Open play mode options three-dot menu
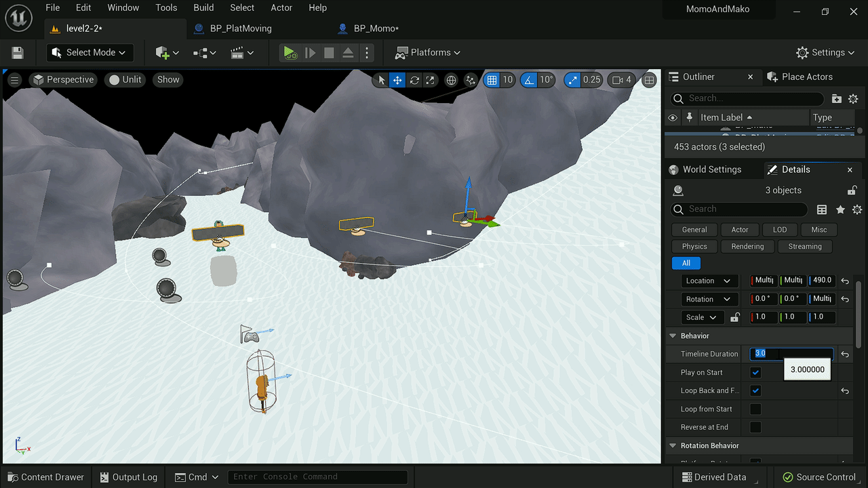The height and width of the screenshot is (488, 868). coord(367,53)
